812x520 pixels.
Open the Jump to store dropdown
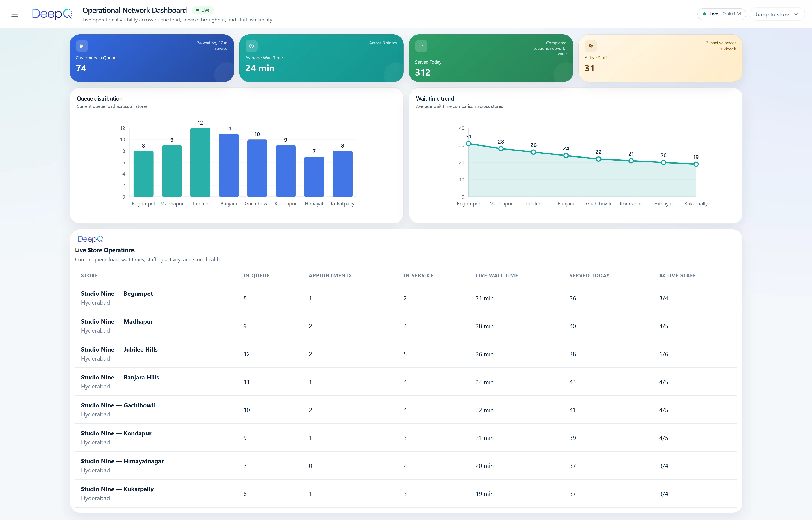[777, 14]
